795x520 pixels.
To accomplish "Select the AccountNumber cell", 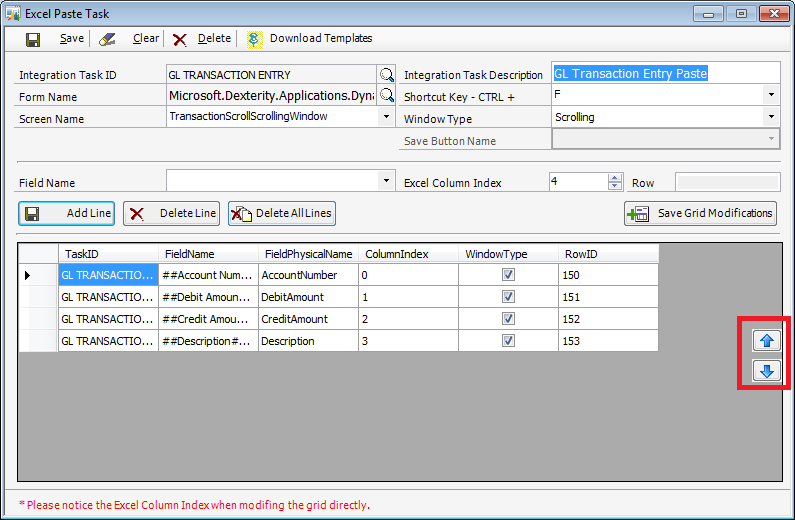I will [x=308, y=275].
